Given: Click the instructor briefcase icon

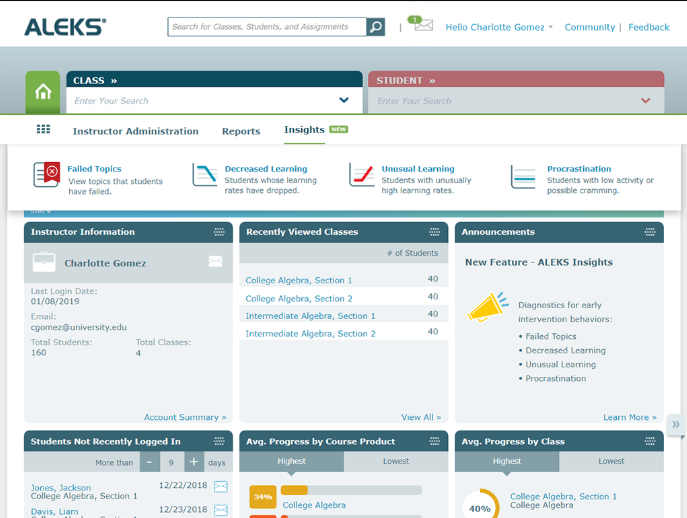Looking at the screenshot, I should click(x=44, y=262).
